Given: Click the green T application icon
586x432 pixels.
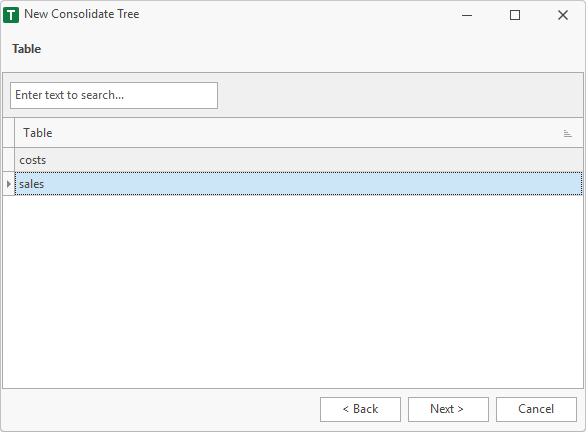Looking at the screenshot, I should click(11, 15).
